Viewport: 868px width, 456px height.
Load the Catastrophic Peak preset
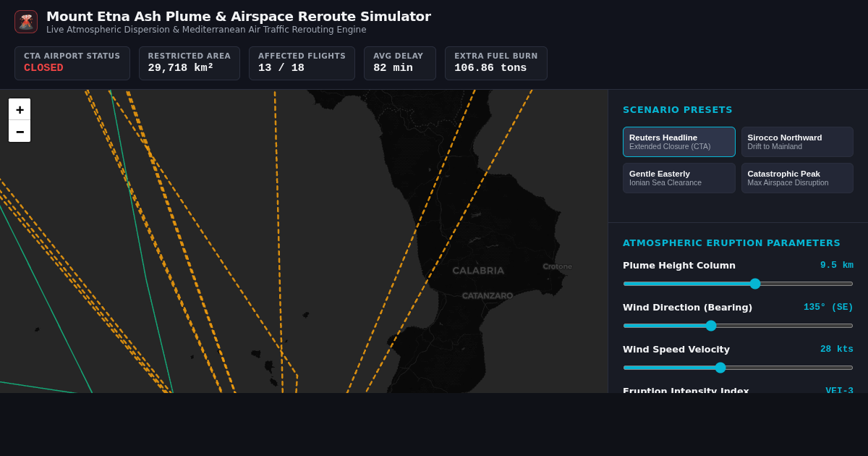click(797, 178)
